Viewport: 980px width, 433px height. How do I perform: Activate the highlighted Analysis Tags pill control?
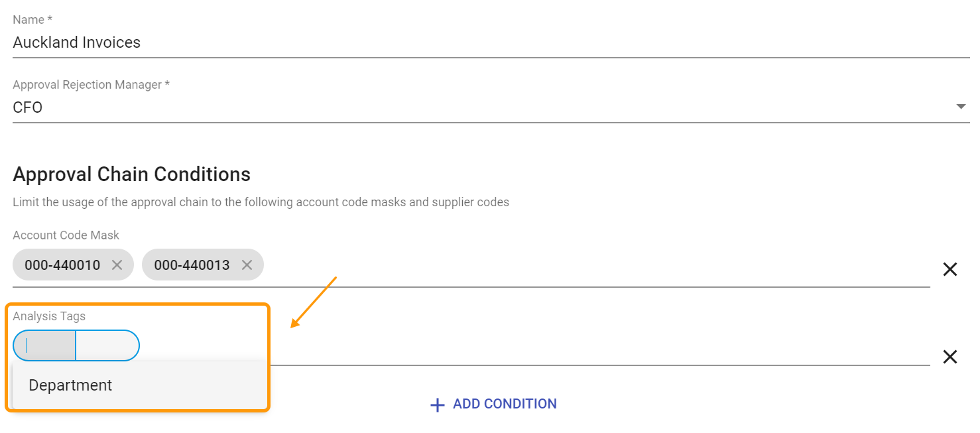coord(76,345)
